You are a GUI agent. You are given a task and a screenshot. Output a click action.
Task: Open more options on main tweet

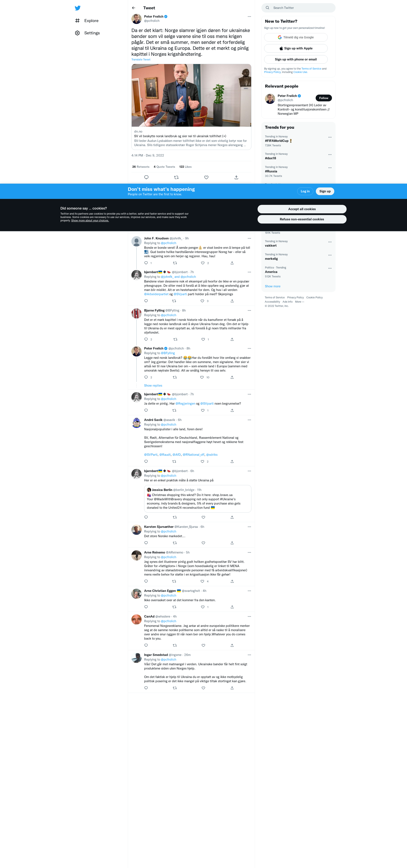249,17
